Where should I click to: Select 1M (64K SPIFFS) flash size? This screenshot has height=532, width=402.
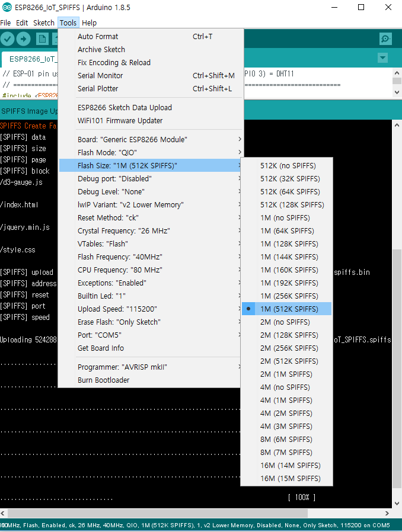tap(286, 231)
